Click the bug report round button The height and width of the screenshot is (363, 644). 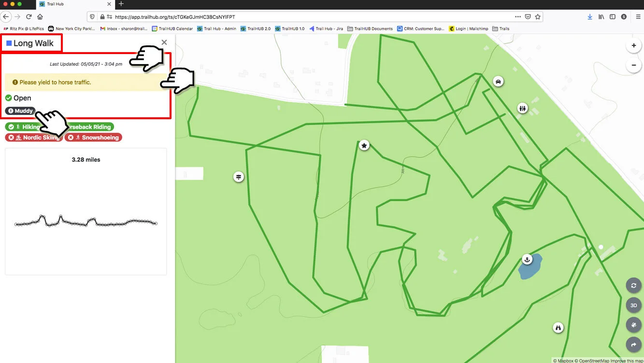click(633, 325)
